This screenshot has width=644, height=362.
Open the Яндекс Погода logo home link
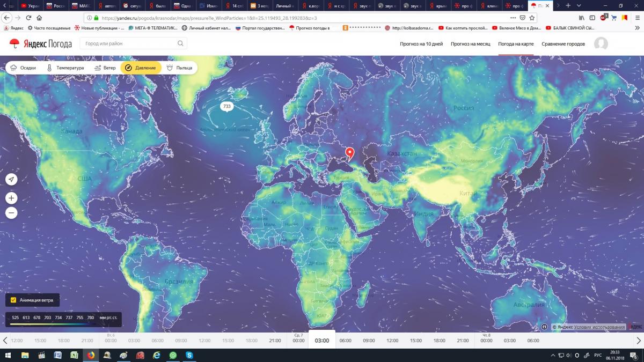pos(40,43)
